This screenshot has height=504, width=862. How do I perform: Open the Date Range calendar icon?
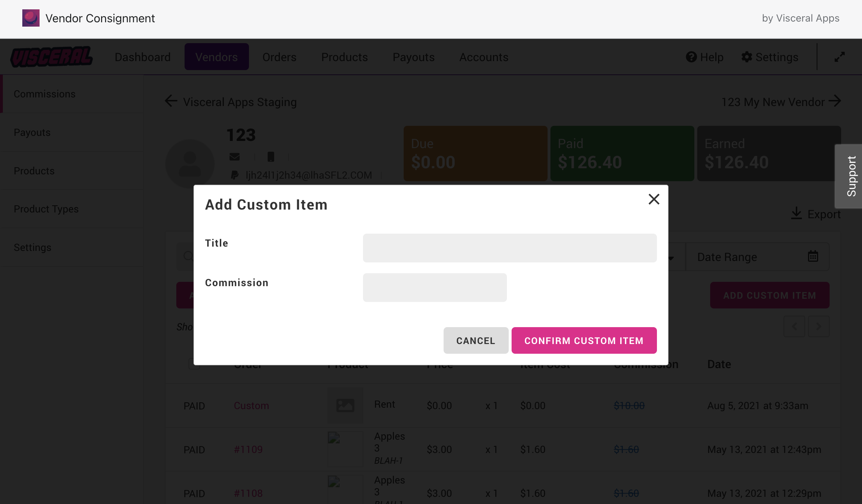813,256
